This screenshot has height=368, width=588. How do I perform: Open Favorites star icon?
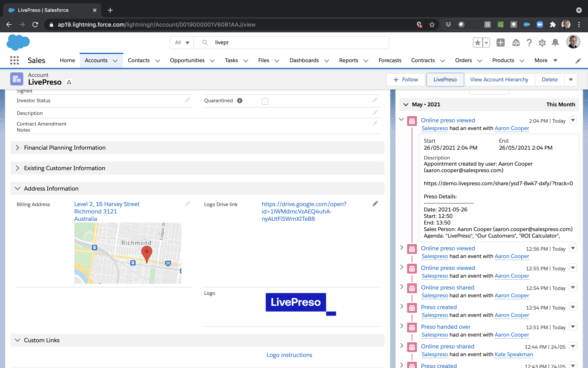coord(478,43)
